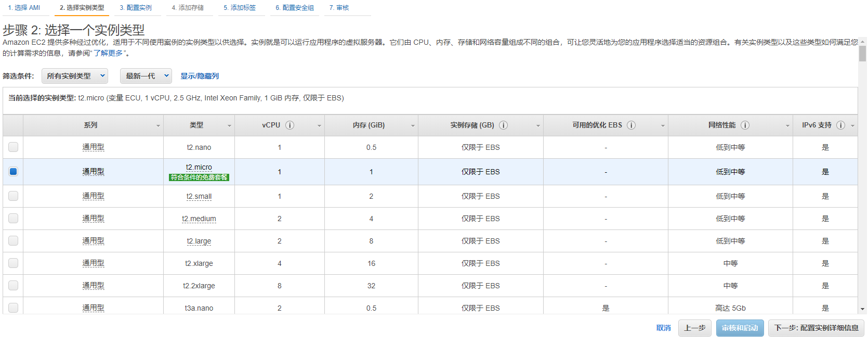Tick the t2.medium row checkbox
This screenshot has height=345, width=868.
coord(13,219)
